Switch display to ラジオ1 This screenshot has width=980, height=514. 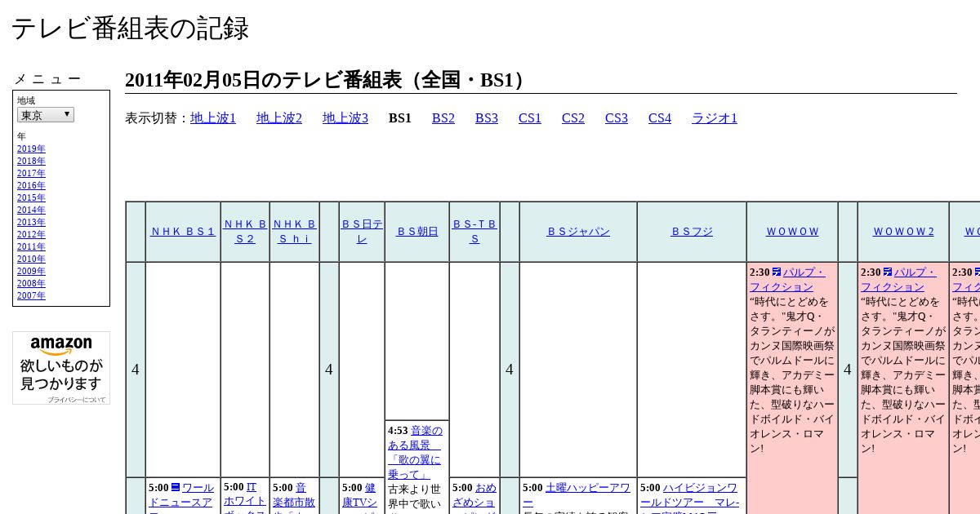(x=715, y=118)
